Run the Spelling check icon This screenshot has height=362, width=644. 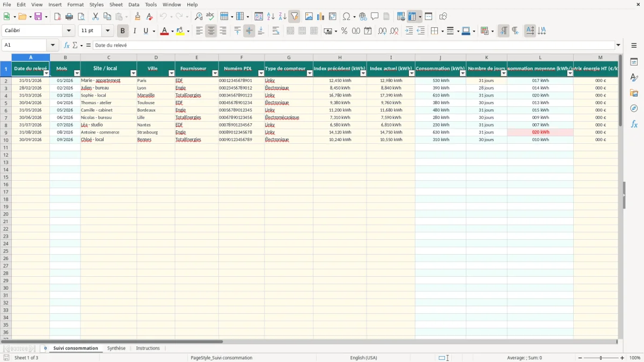click(210, 17)
